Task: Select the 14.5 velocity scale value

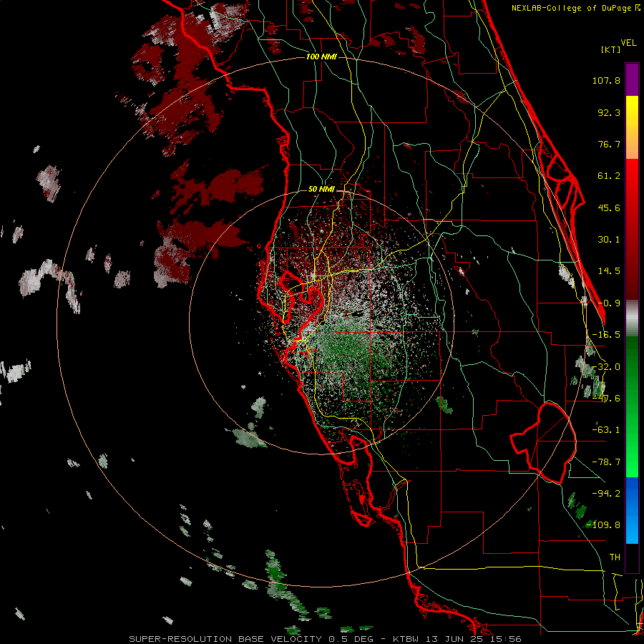Action: pos(609,271)
